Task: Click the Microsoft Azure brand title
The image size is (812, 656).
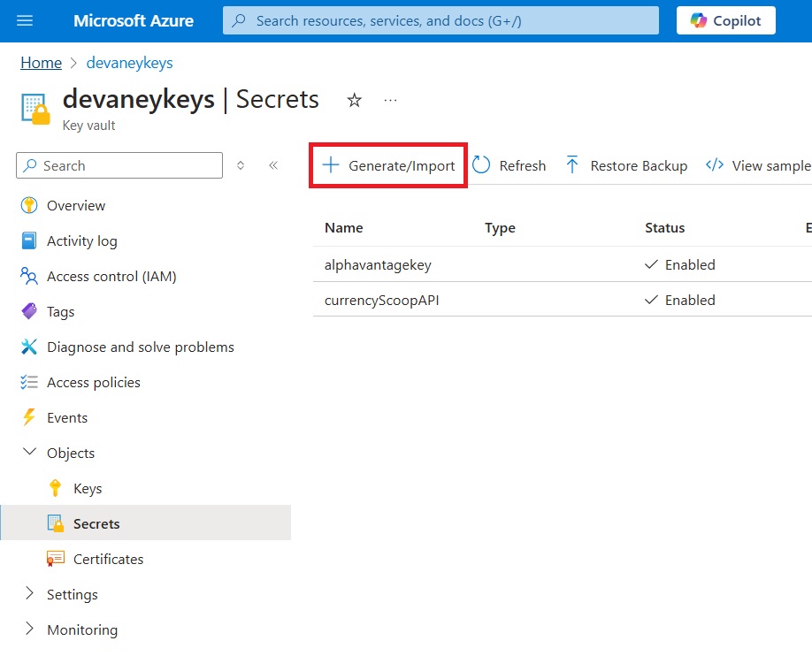Action: tap(134, 20)
